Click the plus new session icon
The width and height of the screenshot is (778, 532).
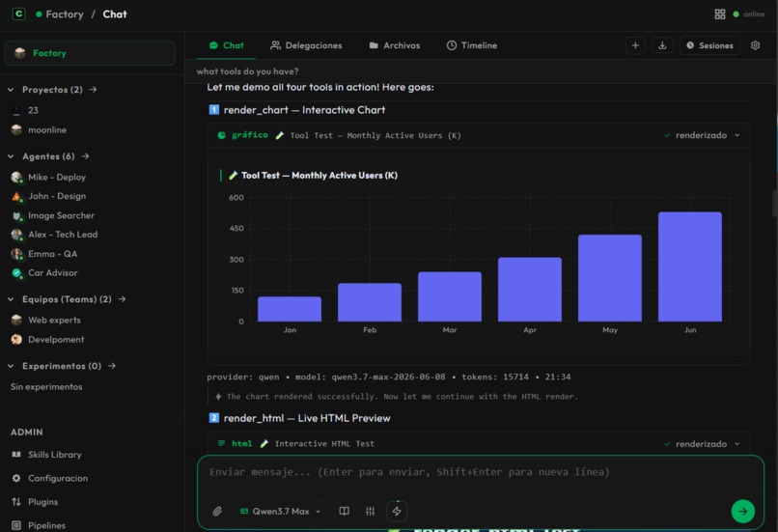point(635,45)
